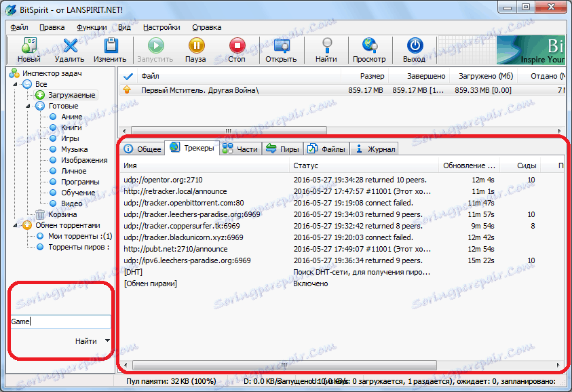Select tracker http://retracker.local/announce
572x392 pixels.
(175, 191)
